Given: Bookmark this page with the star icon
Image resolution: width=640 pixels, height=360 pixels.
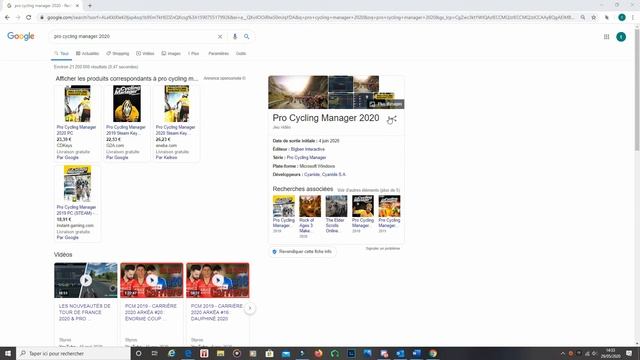Looking at the screenshot, I should click(x=594, y=17).
